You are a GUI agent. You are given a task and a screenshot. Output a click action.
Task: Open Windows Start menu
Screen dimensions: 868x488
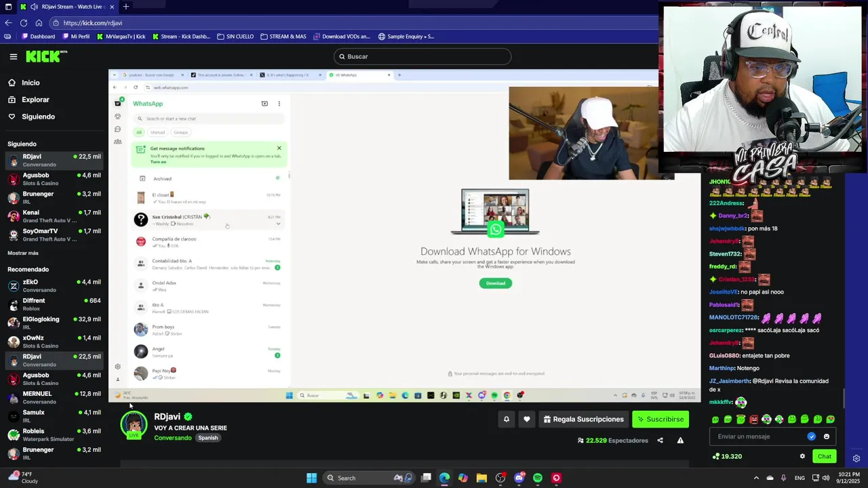[311, 478]
